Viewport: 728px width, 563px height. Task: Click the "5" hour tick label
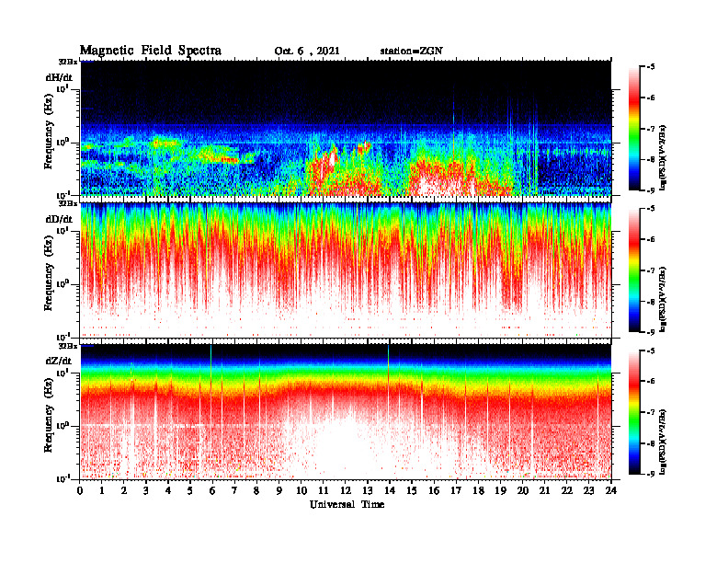(190, 490)
